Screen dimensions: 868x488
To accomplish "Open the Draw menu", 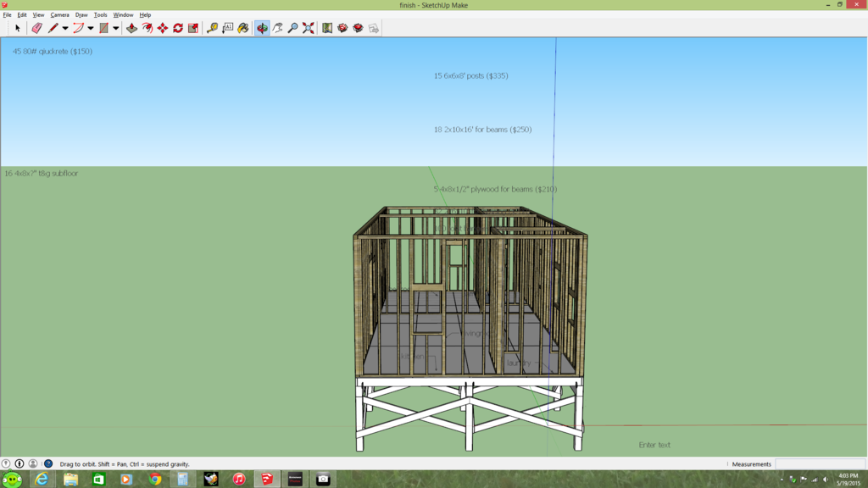I will pos(81,15).
